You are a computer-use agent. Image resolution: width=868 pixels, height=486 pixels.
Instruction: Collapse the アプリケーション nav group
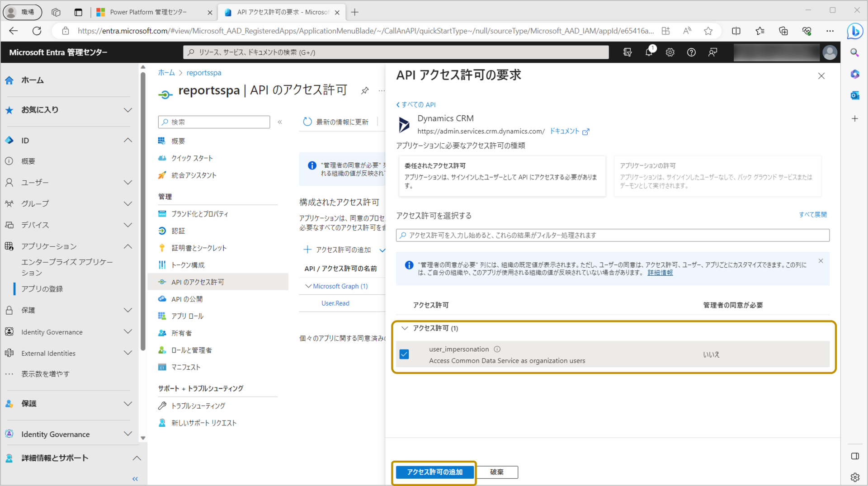click(x=128, y=246)
